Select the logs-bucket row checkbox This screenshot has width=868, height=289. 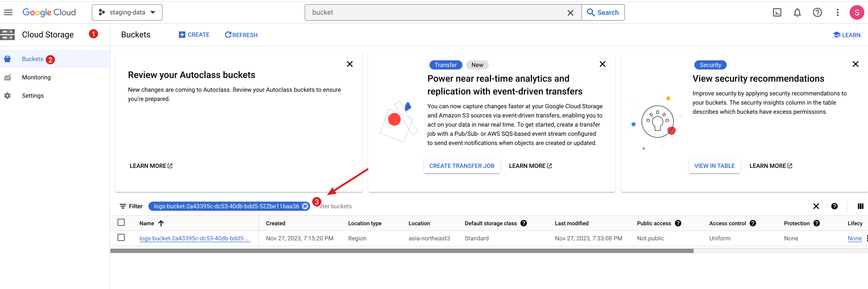121,237
